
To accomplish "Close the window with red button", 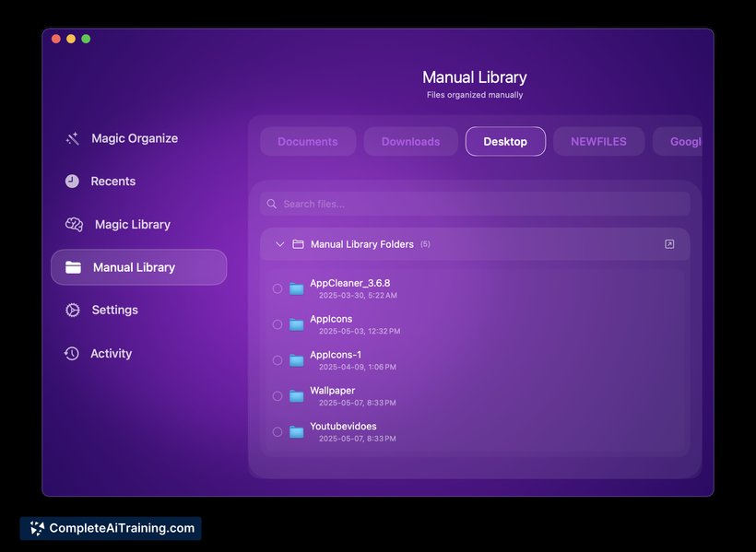I will pos(56,39).
